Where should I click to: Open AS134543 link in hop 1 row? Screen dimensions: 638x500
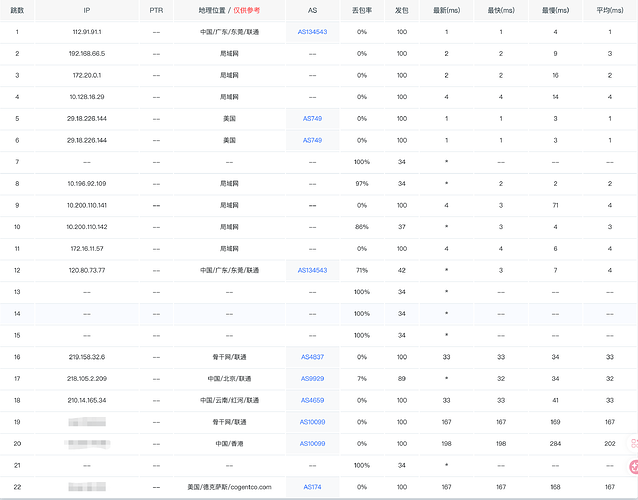pyautogui.click(x=312, y=32)
